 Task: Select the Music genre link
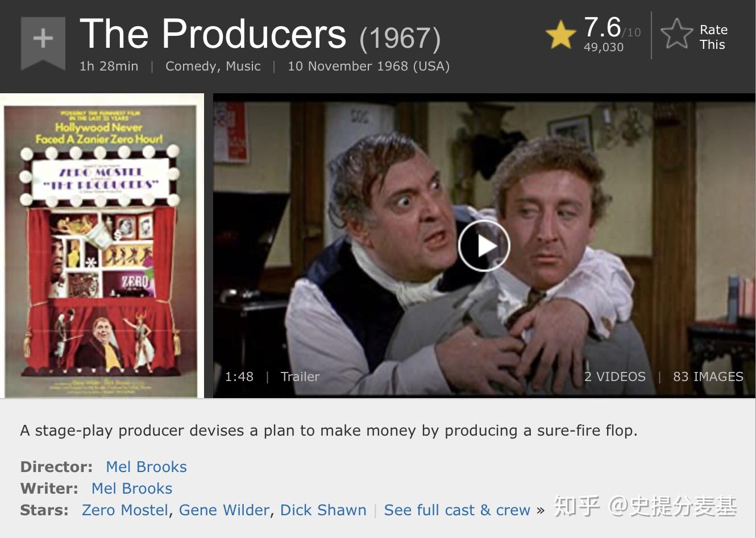(x=243, y=67)
